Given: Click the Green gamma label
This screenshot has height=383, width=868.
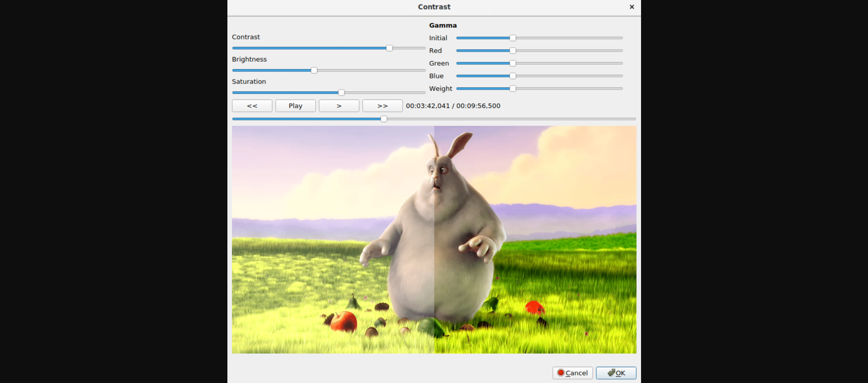Looking at the screenshot, I should click(439, 63).
